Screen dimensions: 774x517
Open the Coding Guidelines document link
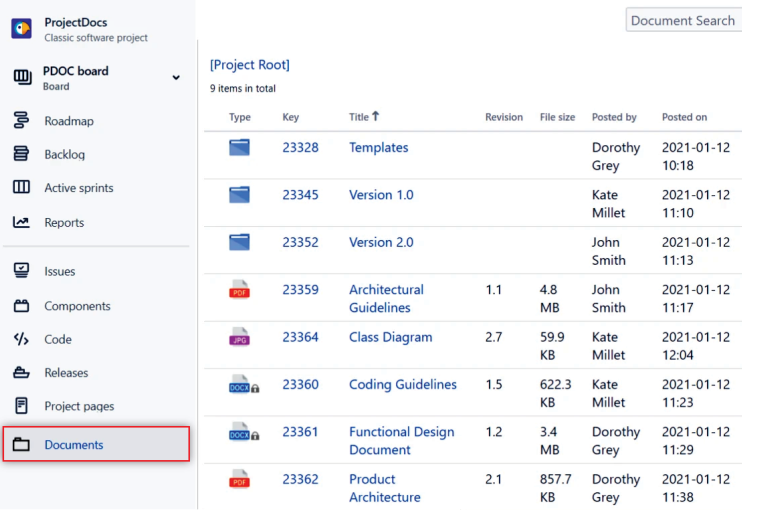tap(403, 385)
